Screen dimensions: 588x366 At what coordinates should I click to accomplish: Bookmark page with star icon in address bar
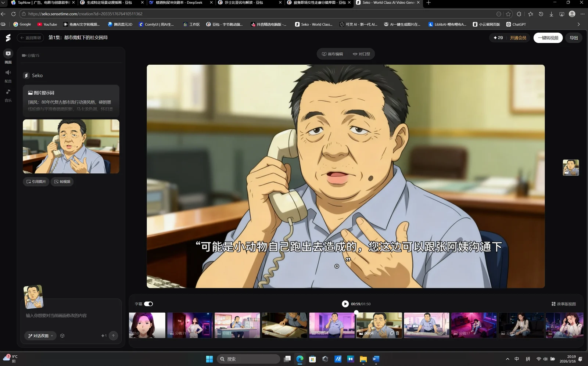pos(508,14)
